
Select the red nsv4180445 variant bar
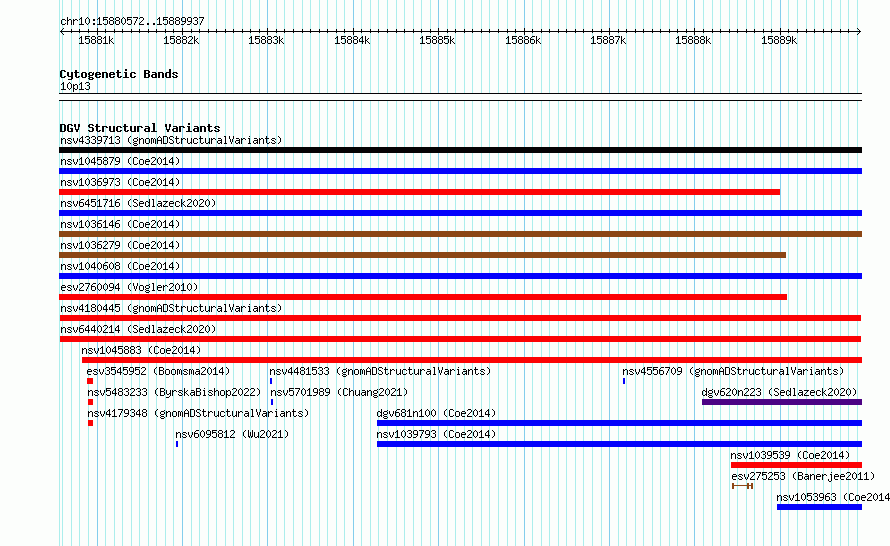click(460, 318)
